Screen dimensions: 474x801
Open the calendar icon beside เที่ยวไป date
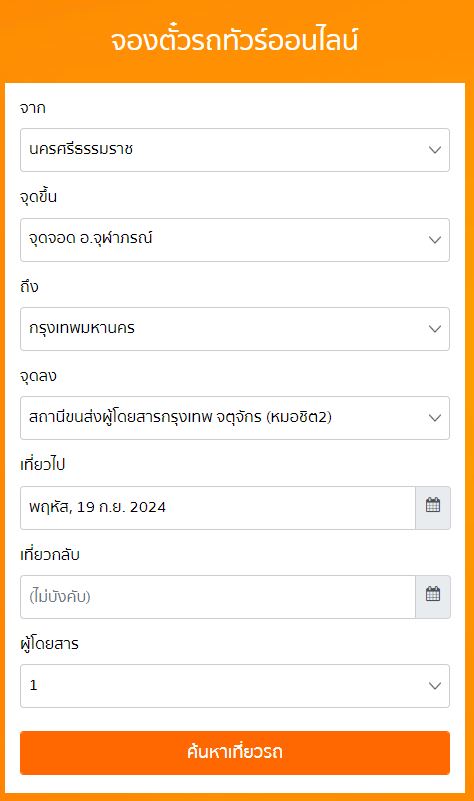click(433, 508)
